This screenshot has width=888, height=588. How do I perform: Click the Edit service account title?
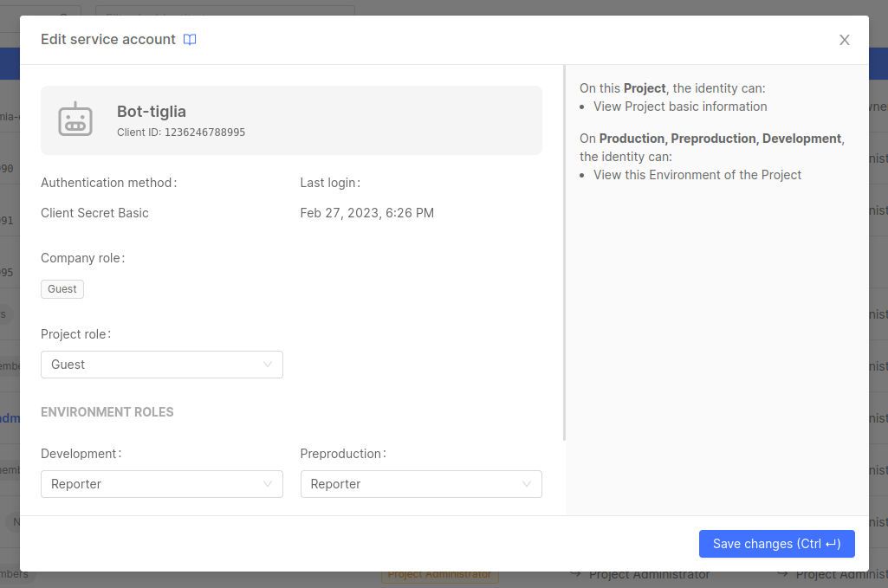[x=108, y=39]
